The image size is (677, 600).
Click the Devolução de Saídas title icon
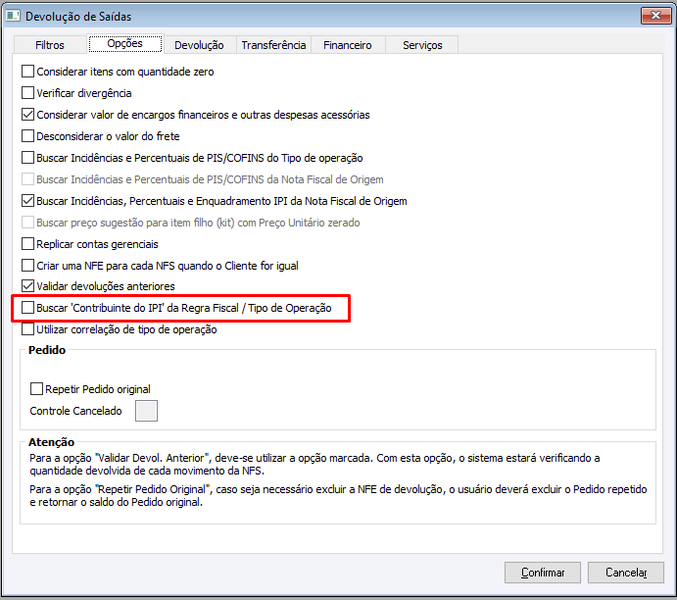click(13, 16)
